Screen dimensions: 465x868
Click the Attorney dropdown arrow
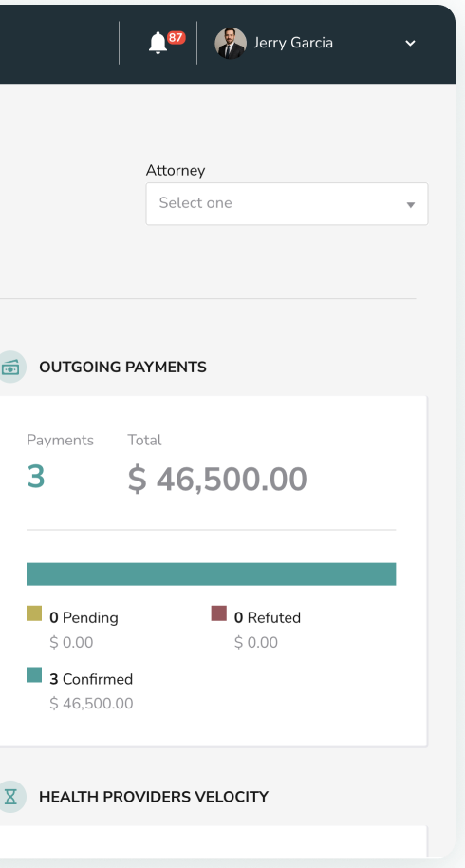[410, 205]
